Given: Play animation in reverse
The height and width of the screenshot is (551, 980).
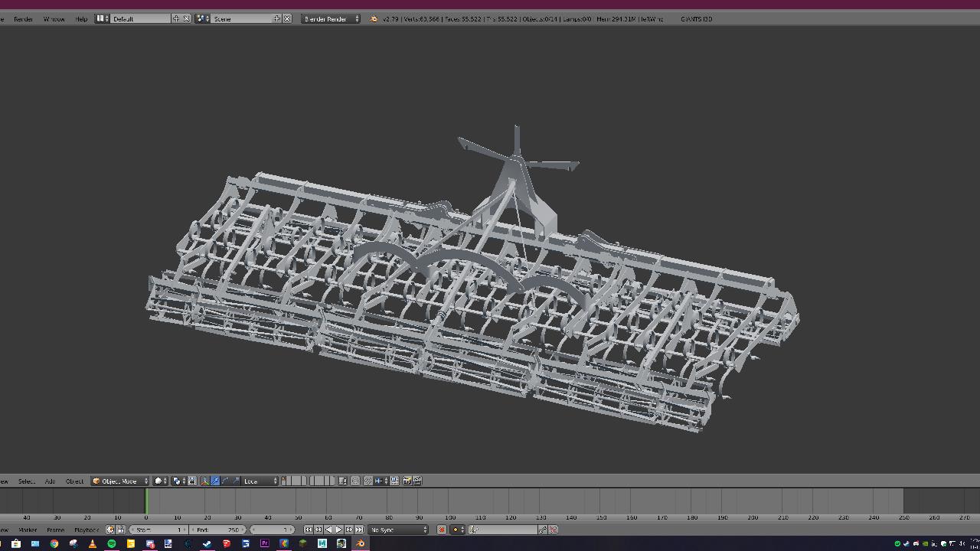Looking at the screenshot, I should [x=328, y=530].
